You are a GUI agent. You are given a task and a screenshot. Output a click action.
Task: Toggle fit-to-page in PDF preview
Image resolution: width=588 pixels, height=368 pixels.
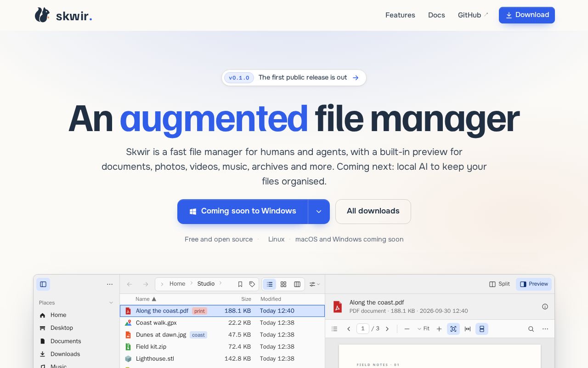(453, 329)
